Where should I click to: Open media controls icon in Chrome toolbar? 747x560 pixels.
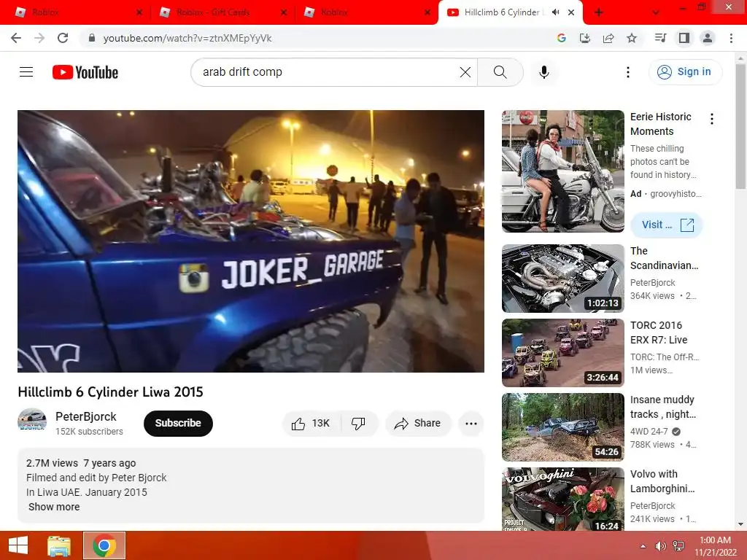tap(660, 38)
